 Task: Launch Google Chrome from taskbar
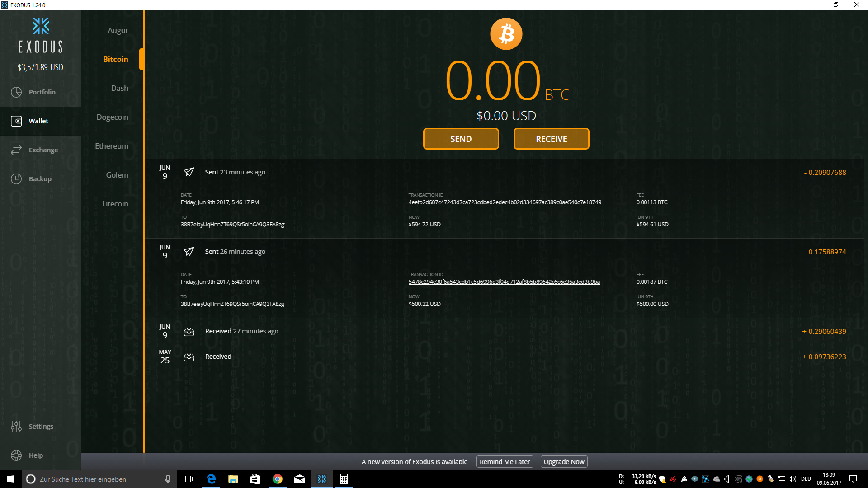(278, 479)
